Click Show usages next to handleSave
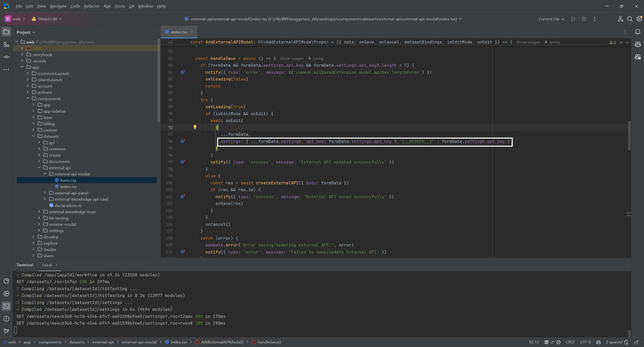 291,58
